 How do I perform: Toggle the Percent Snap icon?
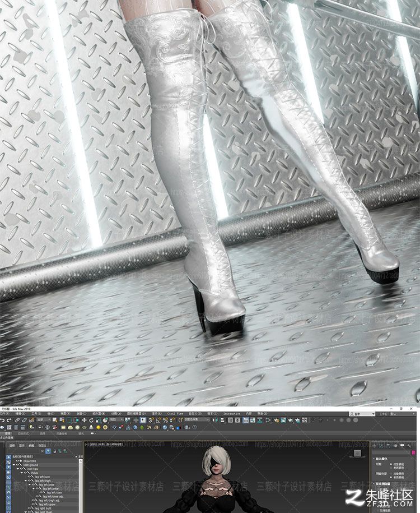click(166, 420)
